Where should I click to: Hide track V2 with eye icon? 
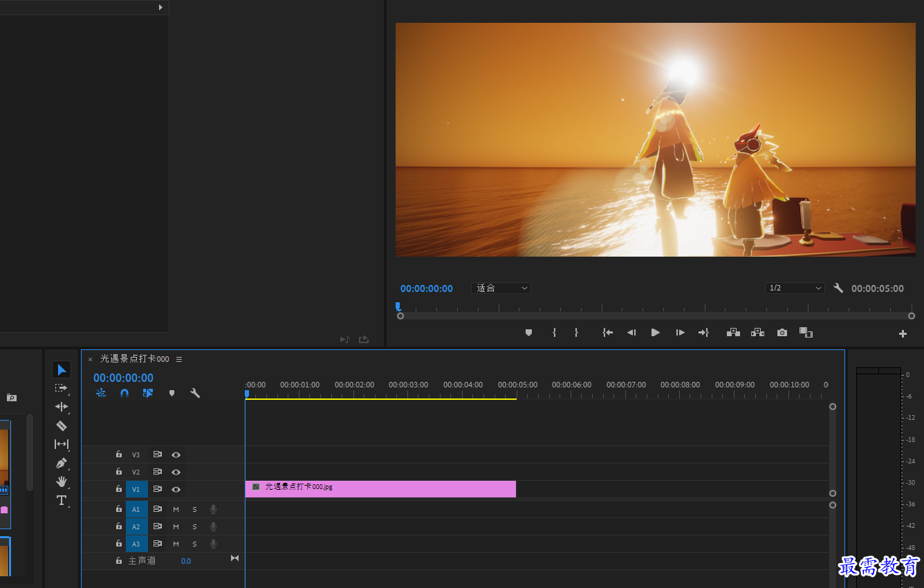(176, 472)
